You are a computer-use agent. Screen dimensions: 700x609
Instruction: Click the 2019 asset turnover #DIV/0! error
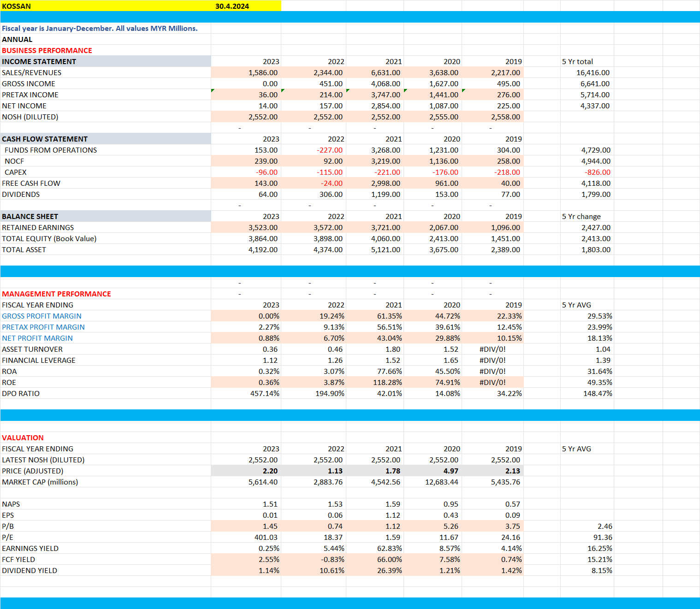point(492,349)
